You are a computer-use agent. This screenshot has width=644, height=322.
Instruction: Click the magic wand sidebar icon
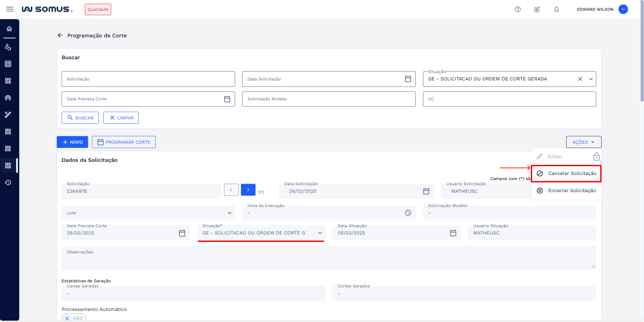8,114
